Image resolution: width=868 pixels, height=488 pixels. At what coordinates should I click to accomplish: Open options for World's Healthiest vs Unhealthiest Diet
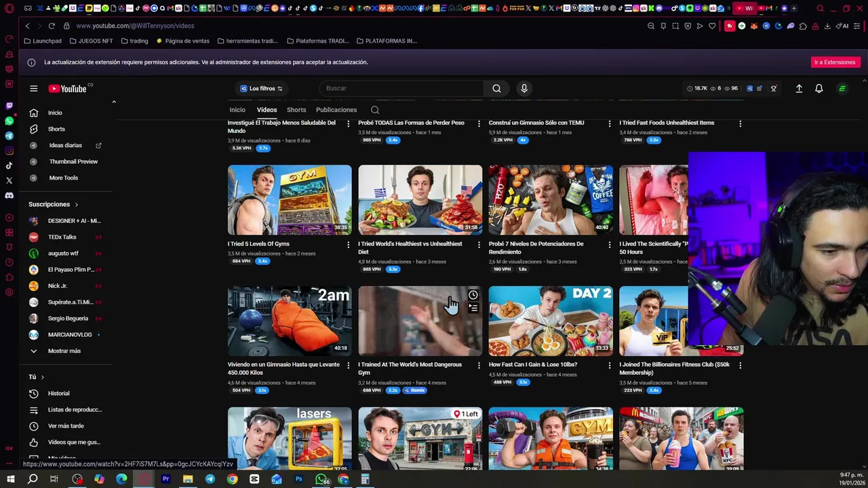click(479, 244)
